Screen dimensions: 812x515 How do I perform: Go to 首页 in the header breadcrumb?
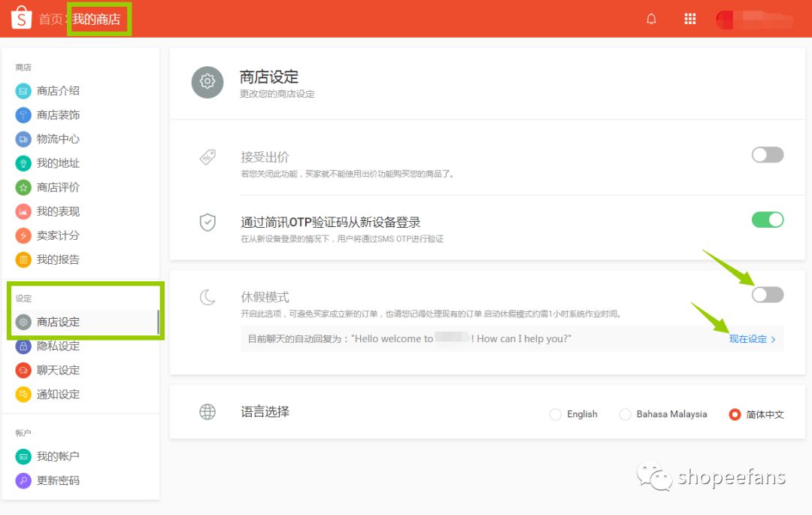coord(50,19)
